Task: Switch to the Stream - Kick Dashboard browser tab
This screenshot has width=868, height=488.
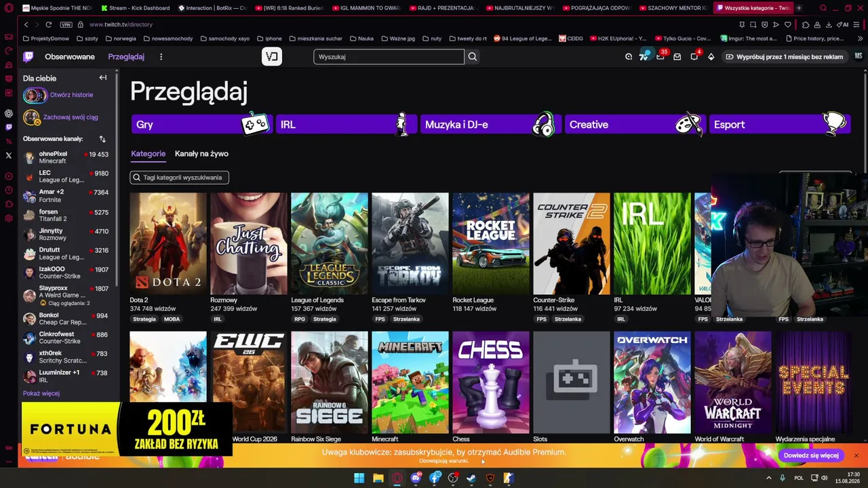Action: 135,8
